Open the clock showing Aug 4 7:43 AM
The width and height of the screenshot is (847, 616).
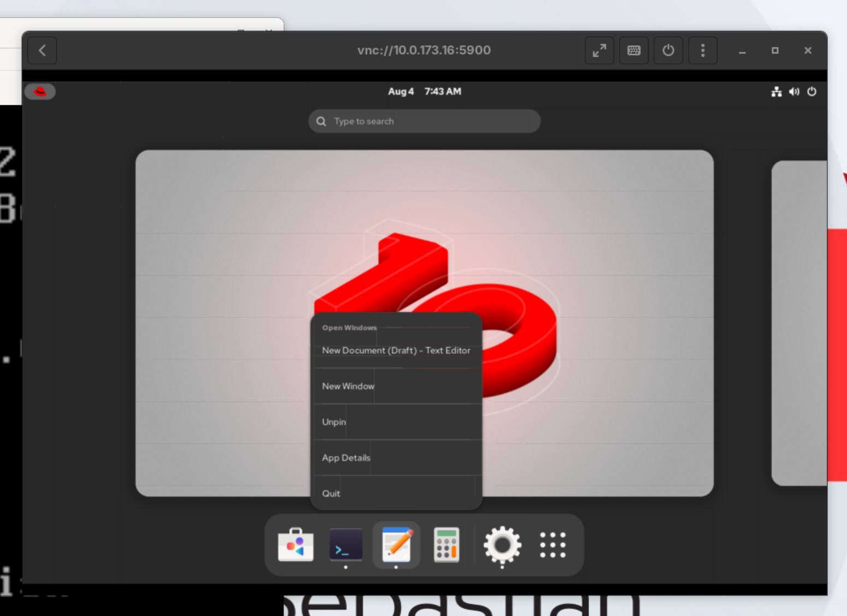(x=425, y=92)
